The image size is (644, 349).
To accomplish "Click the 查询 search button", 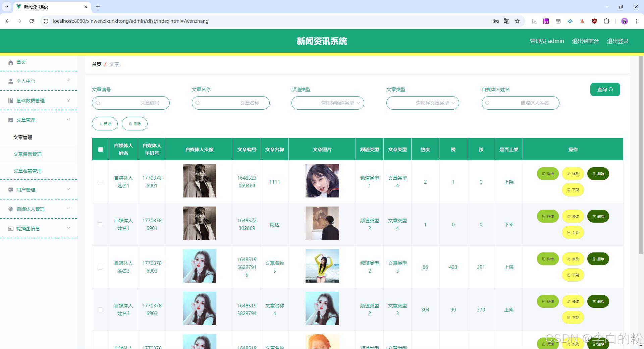I will (x=605, y=90).
